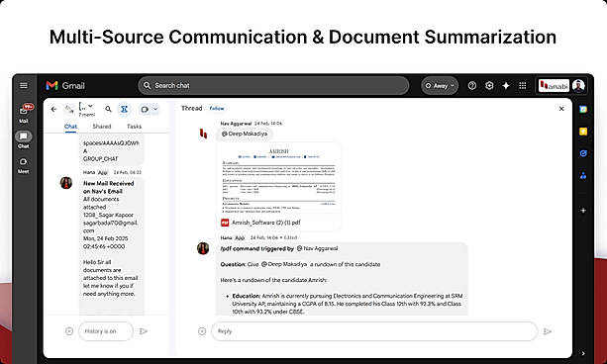Open the Google apps grid icon
Image resolution: width=607 pixels, height=364 pixels.
(x=523, y=85)
